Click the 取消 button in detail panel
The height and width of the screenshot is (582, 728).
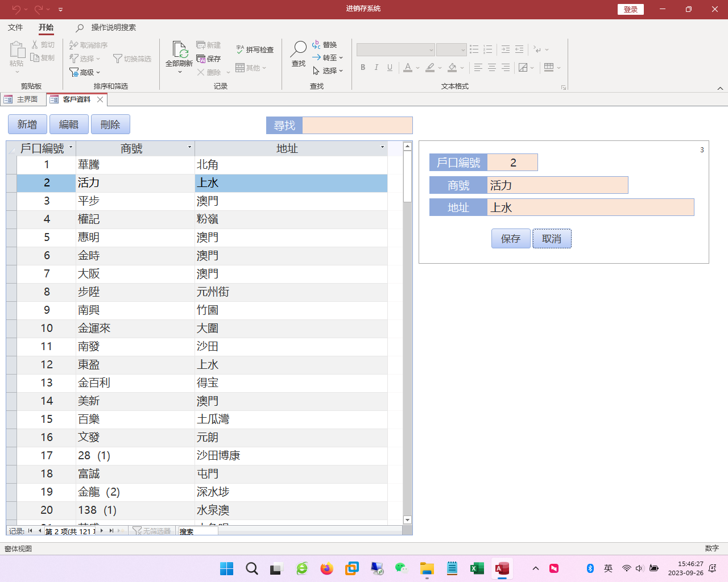click(x=552, y=239)
